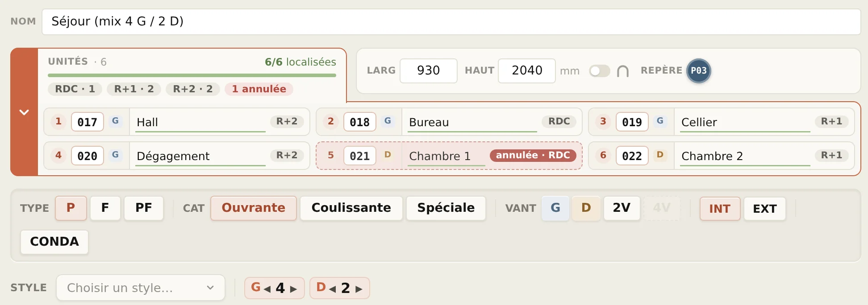Screen dimensions: 868x305
Task: Edit the Chambre 2 location name
Action: [x=745, y=156]
